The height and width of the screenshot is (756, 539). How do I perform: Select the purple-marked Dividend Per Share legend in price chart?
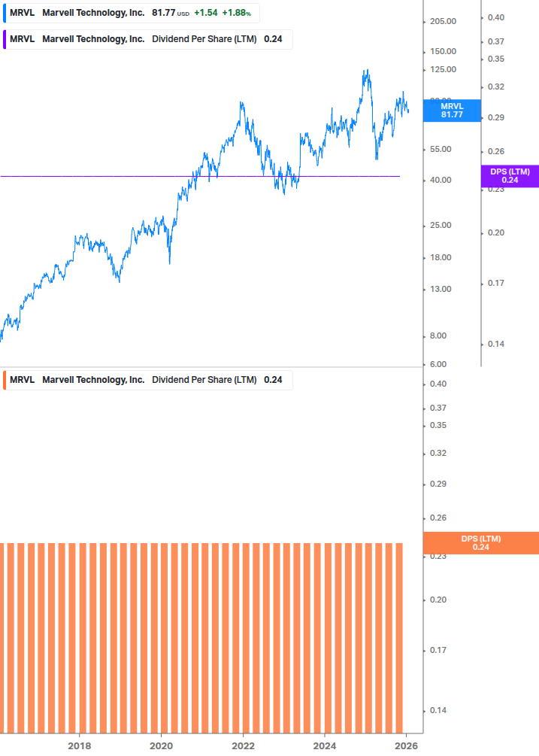[x=147, y=40]
